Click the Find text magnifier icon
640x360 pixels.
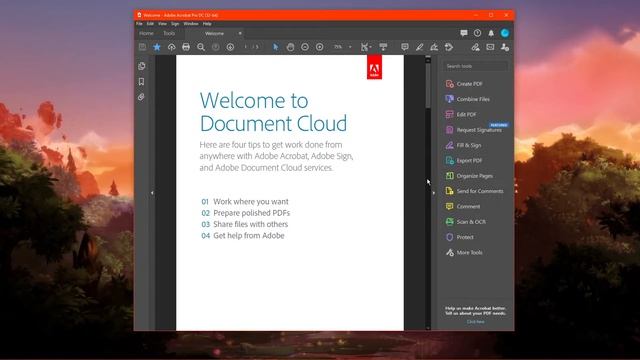(x=201, y=47)
